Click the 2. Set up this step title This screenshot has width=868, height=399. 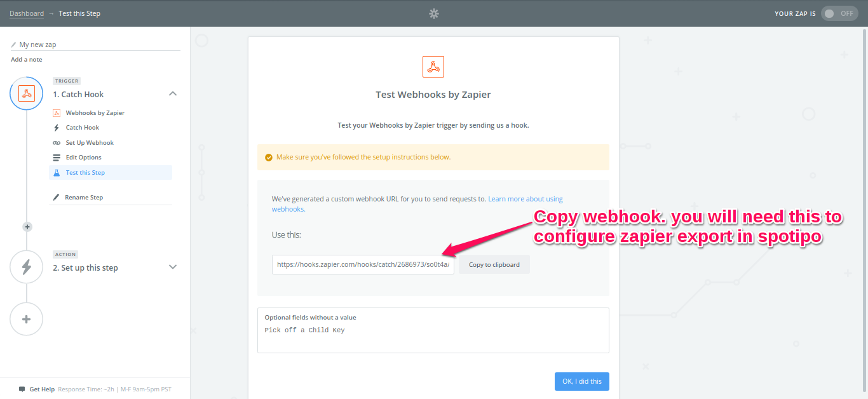pos(85,267)
